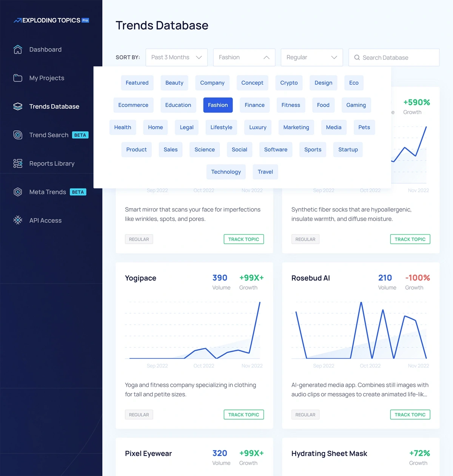Choose the Product category
The width and height of the screenshot is (453, 476).
point(137,150)
